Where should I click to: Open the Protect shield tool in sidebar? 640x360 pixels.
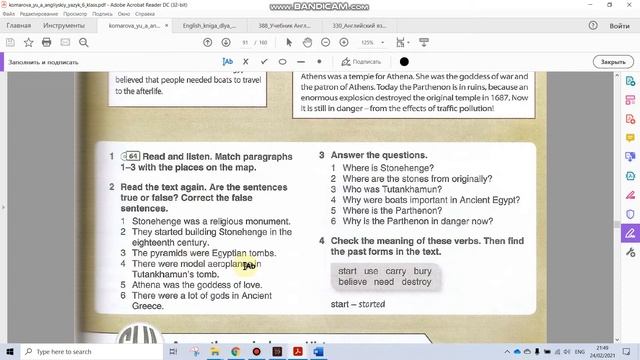[x=630, y=214]
